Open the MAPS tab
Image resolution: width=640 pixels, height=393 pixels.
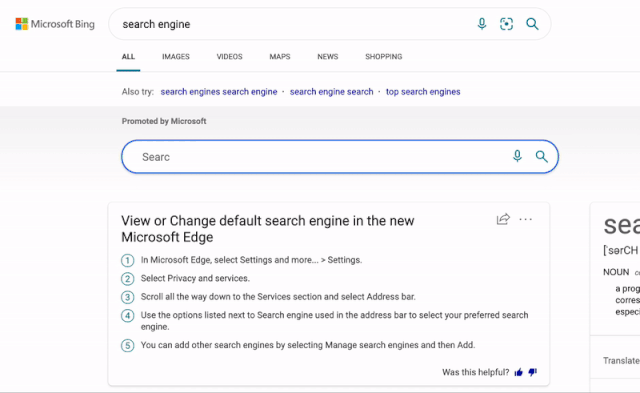[280, 57]
